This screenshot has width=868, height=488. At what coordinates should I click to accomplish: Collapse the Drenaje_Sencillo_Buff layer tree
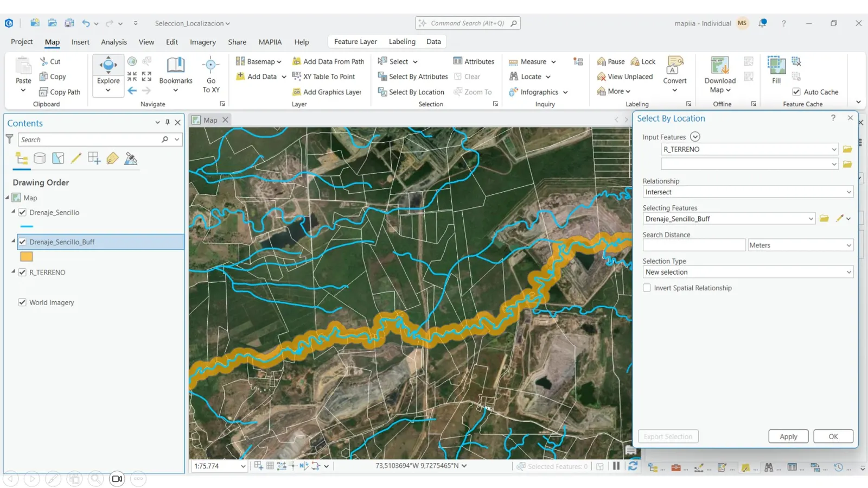[13, 241]
